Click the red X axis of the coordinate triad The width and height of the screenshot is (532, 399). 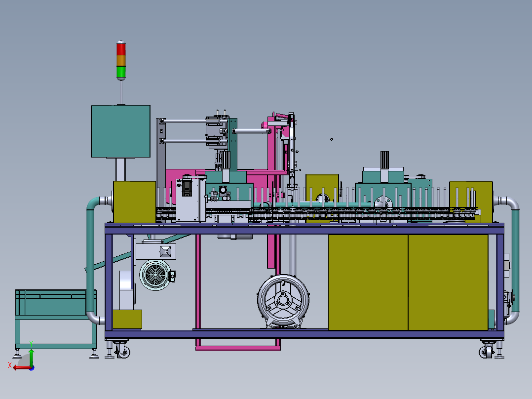[x=21, y=368]
